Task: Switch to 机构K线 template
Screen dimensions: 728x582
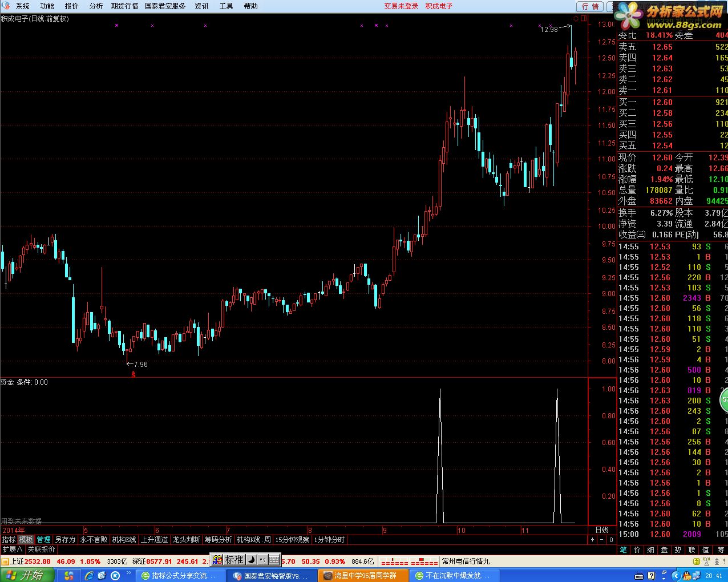Action: pos(124,539)
